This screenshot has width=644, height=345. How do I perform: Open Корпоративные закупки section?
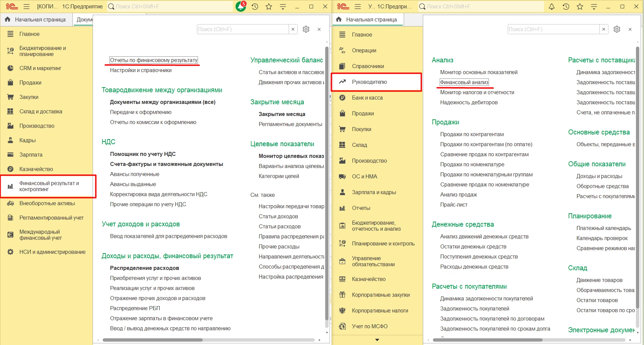[x=377, y=295]
